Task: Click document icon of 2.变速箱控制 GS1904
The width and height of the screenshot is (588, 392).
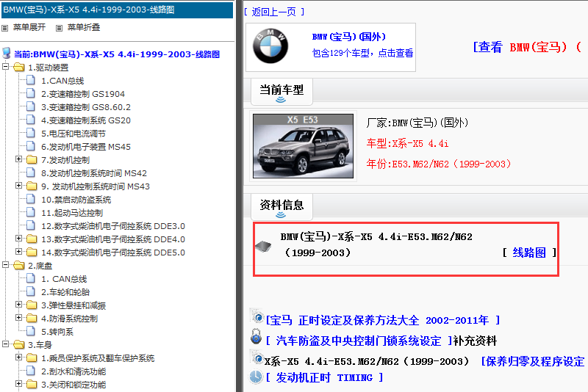Action: tap(31, 94)
